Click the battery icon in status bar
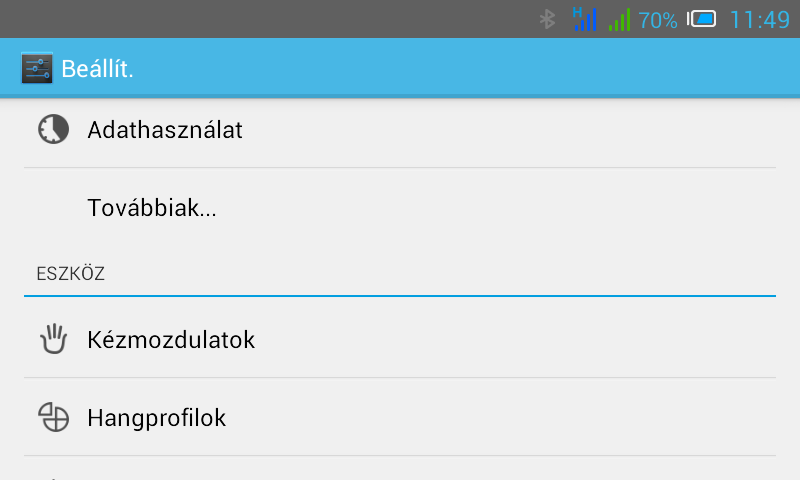The height and width of the screenshot is (480, 800). [701, 19]
